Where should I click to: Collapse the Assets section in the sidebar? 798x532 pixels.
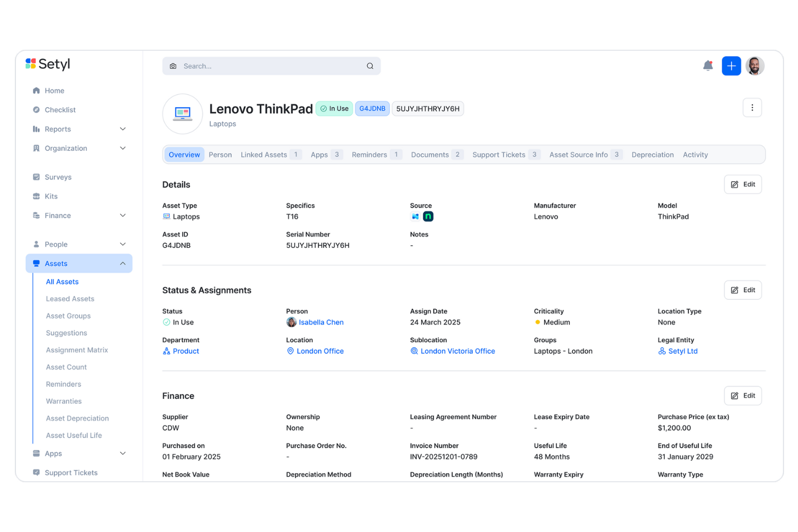pyautogui.click(x=123, y=263)
